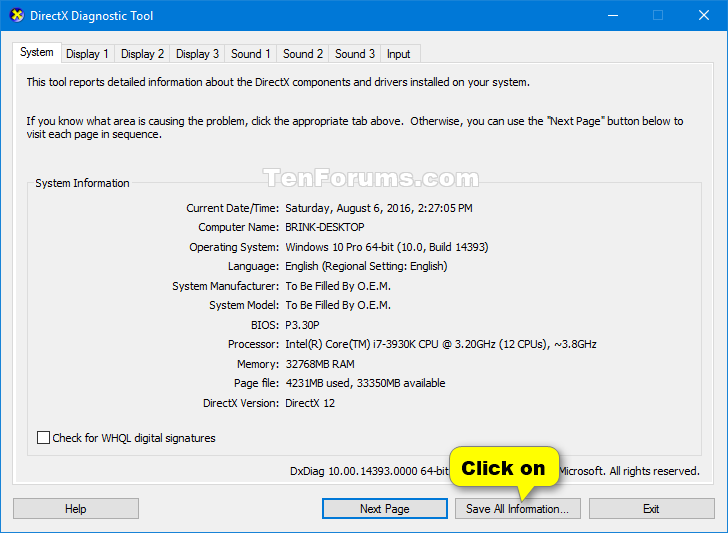Click the computer name BRINK-DESKTOP
Image resolution: width=728 pixels, height=533 pixels.
[325, 227]
